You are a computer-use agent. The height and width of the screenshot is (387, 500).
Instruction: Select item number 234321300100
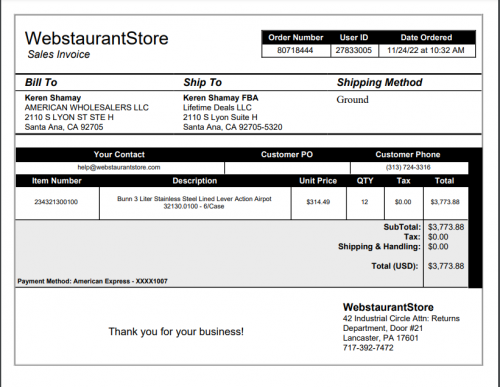(x=56, y=202)
